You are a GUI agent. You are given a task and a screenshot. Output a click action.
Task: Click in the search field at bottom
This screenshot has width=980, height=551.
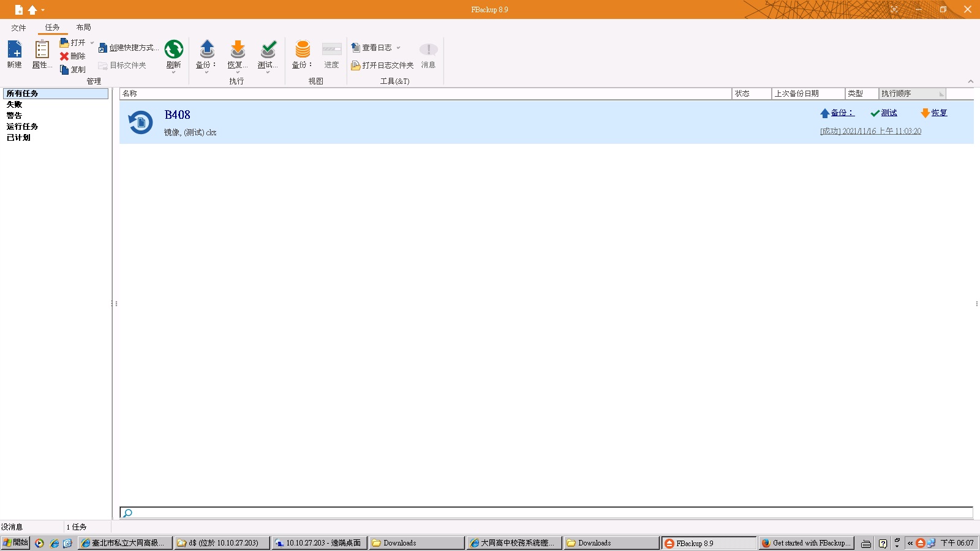[546, 513]
